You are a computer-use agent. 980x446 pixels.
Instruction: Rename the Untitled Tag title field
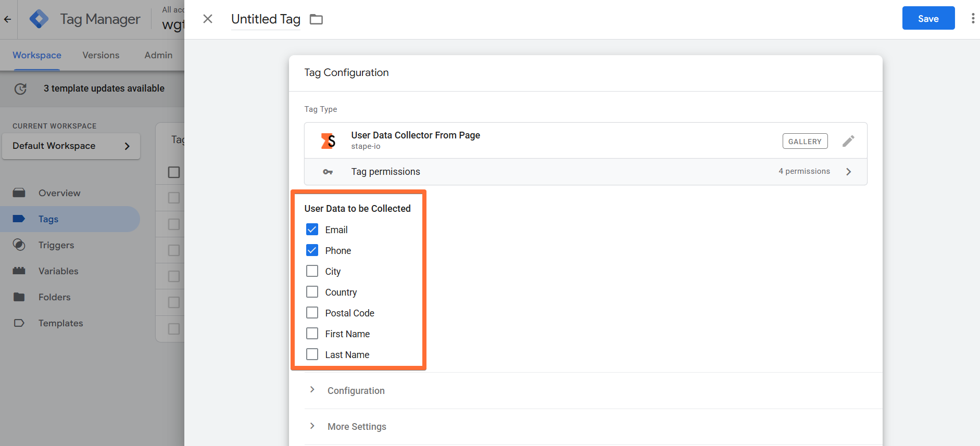266,19
